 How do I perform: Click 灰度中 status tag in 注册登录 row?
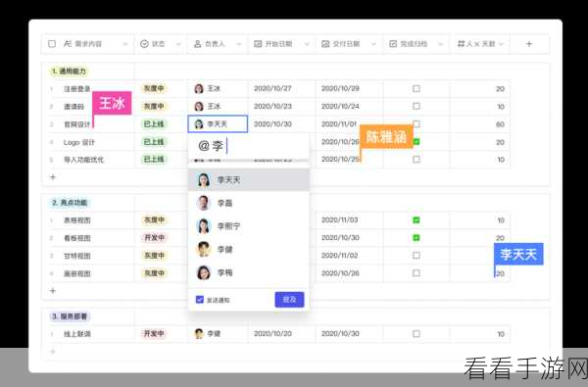pyautogui.click(x=154, y=89)
